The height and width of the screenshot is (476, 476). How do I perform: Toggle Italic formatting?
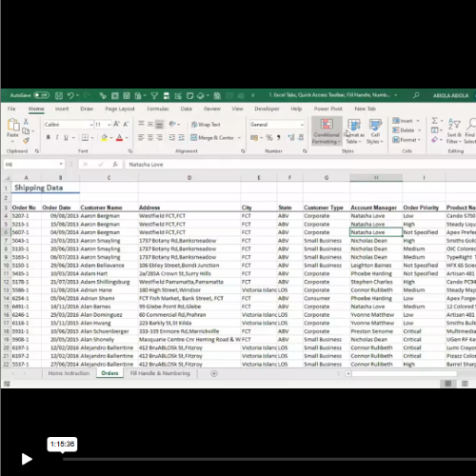[x=57, y=137]
